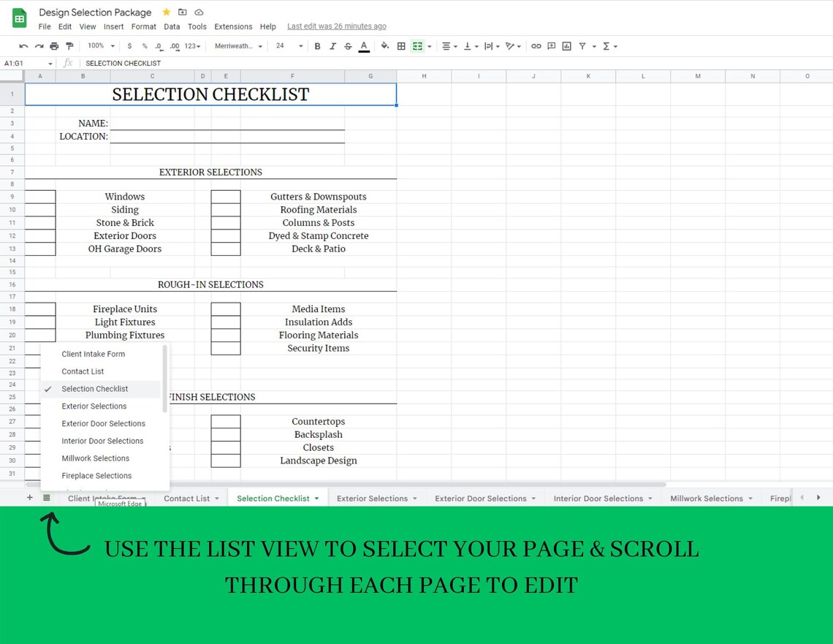833x644 pixels.
Task: Open the Selection Checklist tab menu arrow
Action: click(x=317, y=498)
